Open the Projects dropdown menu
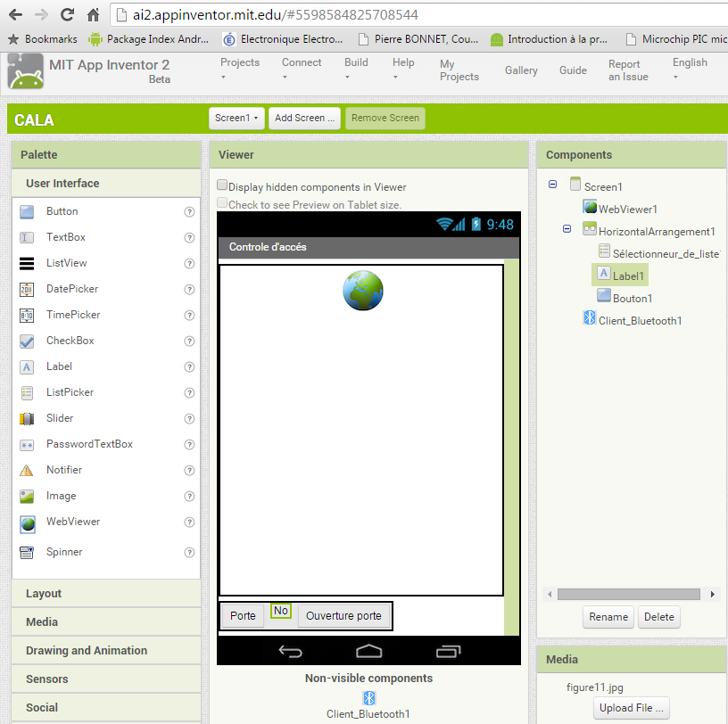Viewport: 728px width, 724px height. point(240,69)
